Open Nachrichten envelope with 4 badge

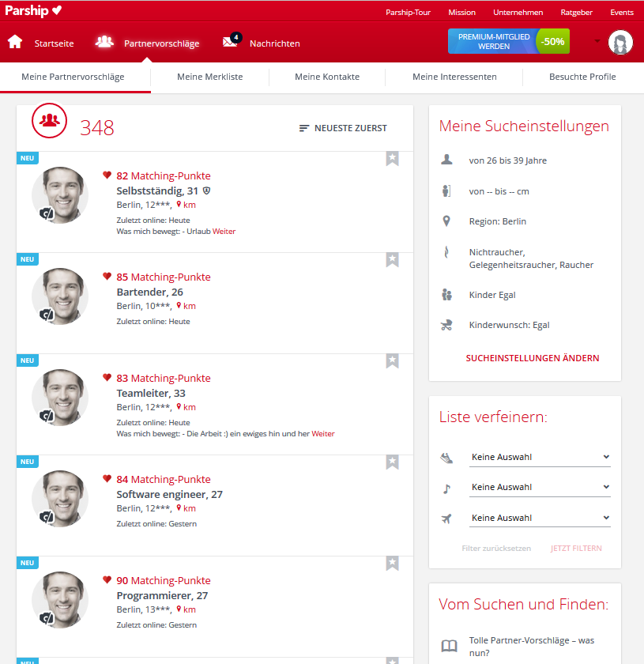click(232, 40)
